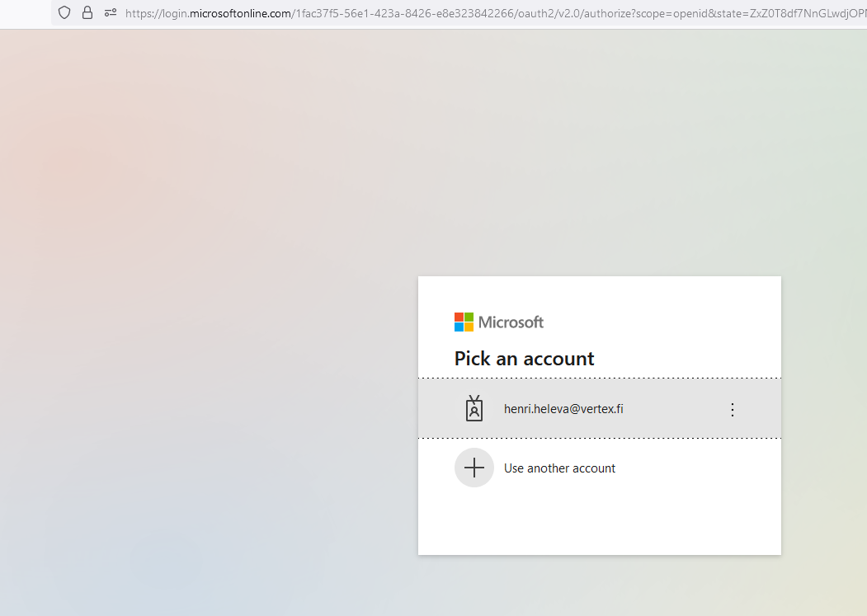Open the three-dot menu for henri.heleva account
The image size is (867, 616).
pyautogui.click(x=732, y=409)
